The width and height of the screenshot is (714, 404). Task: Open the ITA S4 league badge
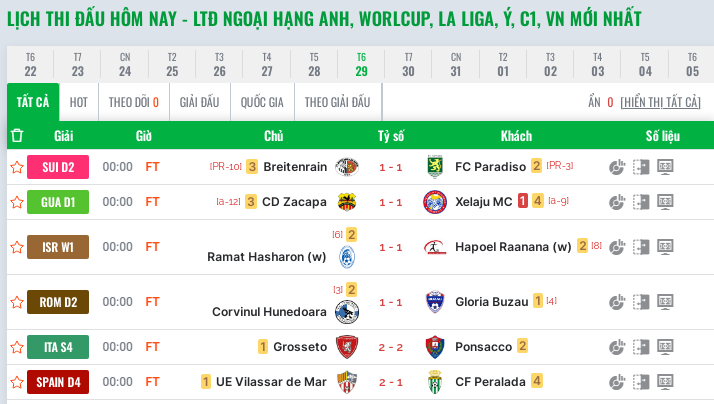(58, 347)
